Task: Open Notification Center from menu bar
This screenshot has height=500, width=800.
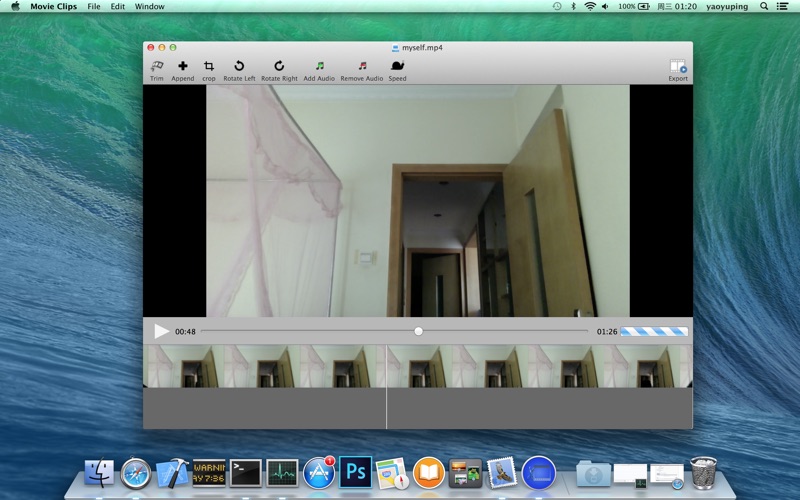Action: (x=782, y=6)
